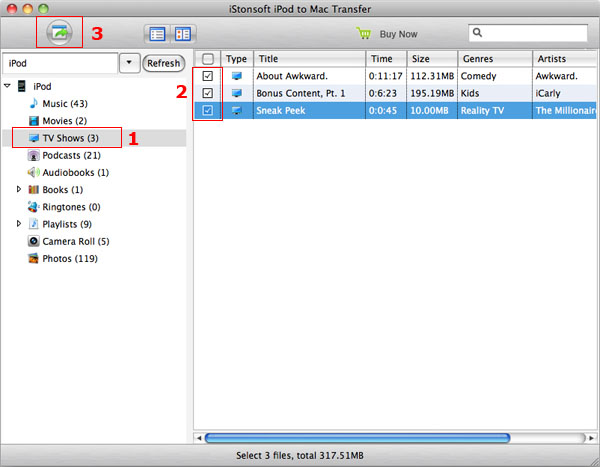
Task: Click the Ringtones icon
Action: [x=34, y=207]
